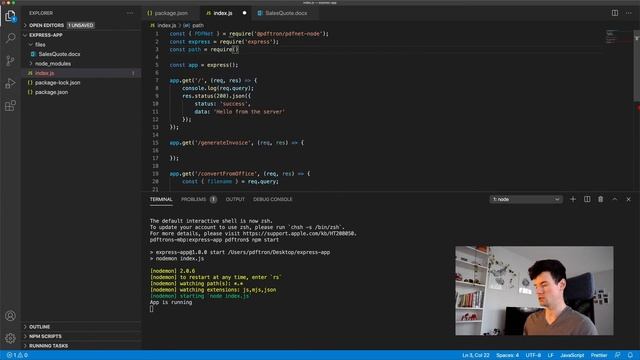Viewport: 640px width, 360px height.
Task: Open the Search view in activity bar
Action: click(10, 38)
